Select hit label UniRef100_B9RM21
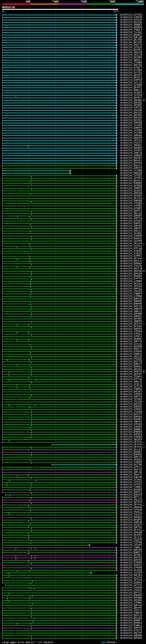The image size is (146, 644). pos(131,223)
